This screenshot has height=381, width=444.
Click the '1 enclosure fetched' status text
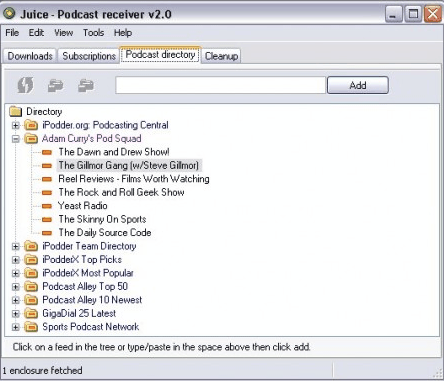click(x=42, y=370)
